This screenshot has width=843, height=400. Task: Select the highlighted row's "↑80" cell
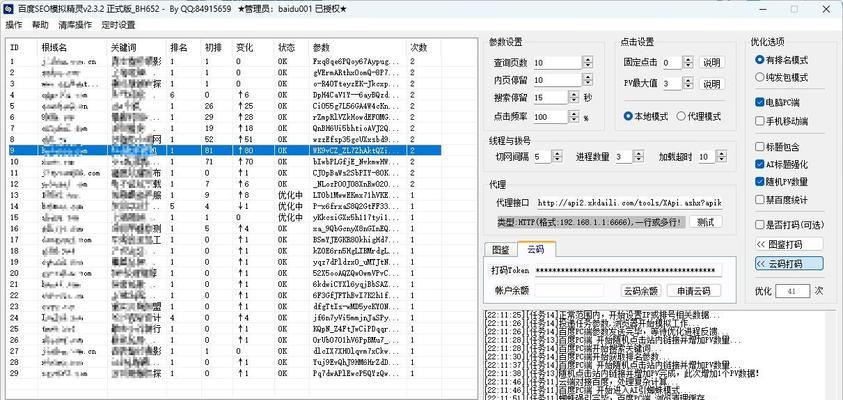point(245,151)
